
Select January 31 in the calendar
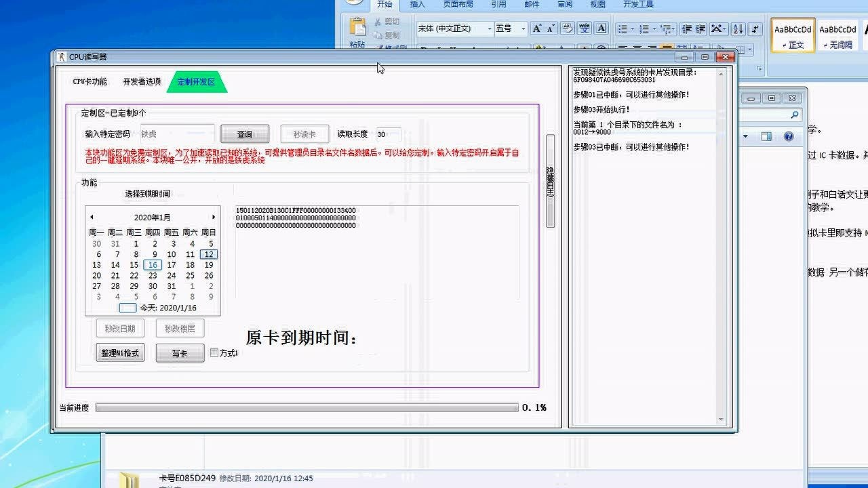coord(172,286)
